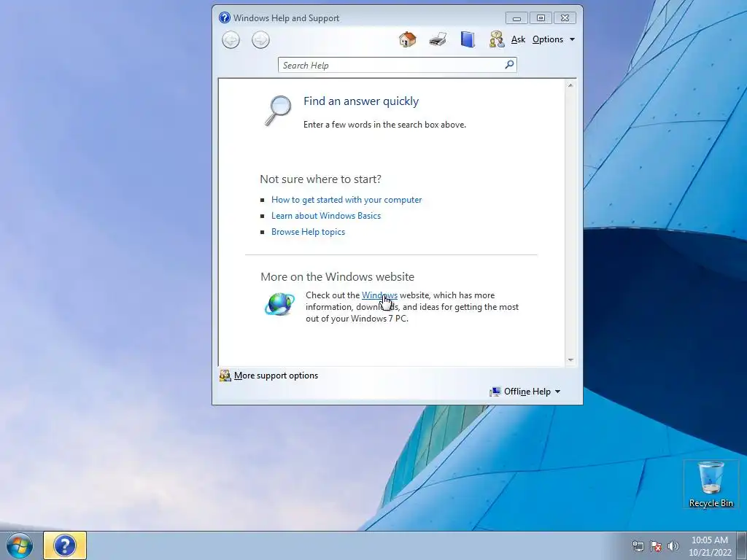Maximize the Help and Support window
Viewport: 747px width, 560px height.
click(x=541, y=18)
